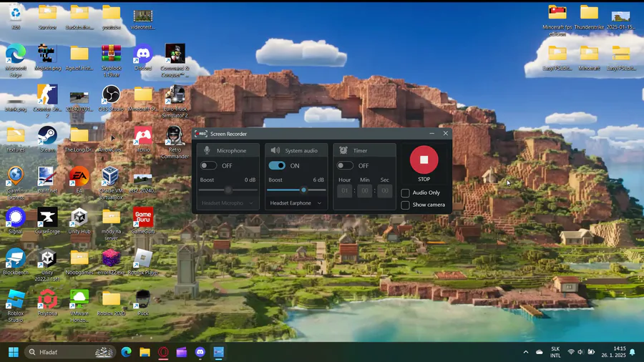Open File Explorer from the taskbar
The image size is (644, 362).
145,352
